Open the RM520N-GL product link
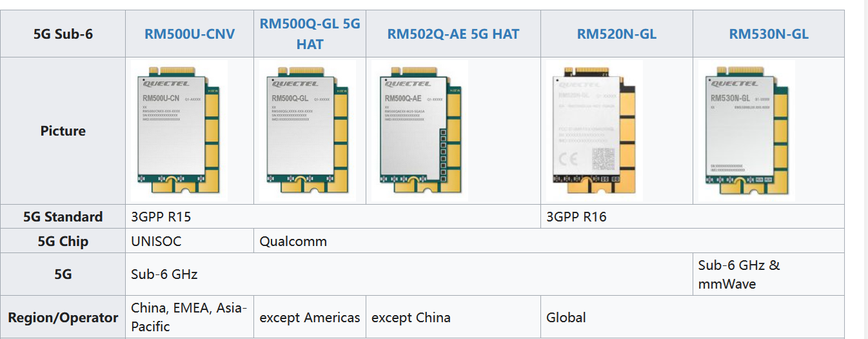The width and height of the screenshot is (868, 339). click(616, 34)
